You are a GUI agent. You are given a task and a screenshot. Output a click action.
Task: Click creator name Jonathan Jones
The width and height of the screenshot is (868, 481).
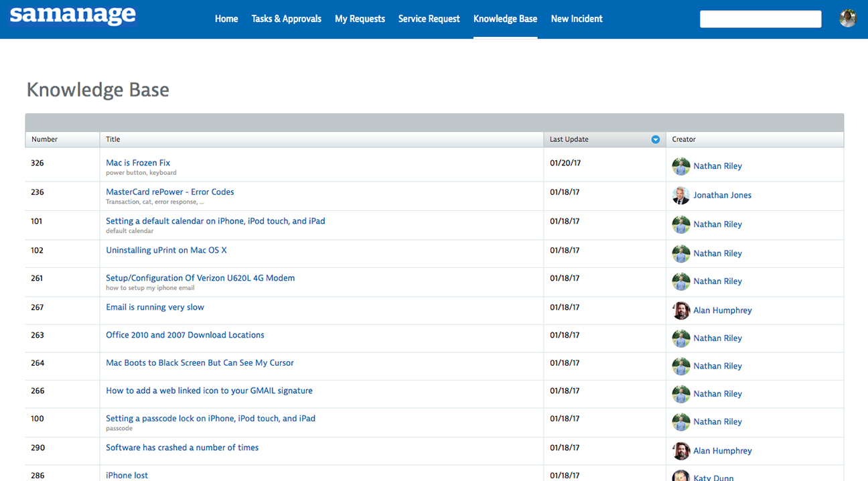click(x=723, y=196)
